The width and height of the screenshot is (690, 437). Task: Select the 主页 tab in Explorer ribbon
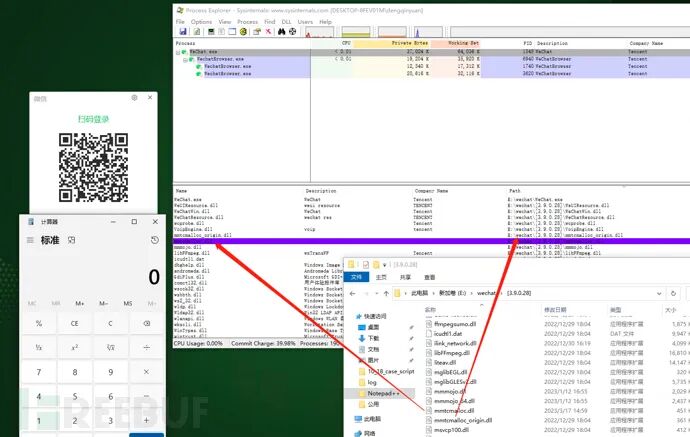381,277
